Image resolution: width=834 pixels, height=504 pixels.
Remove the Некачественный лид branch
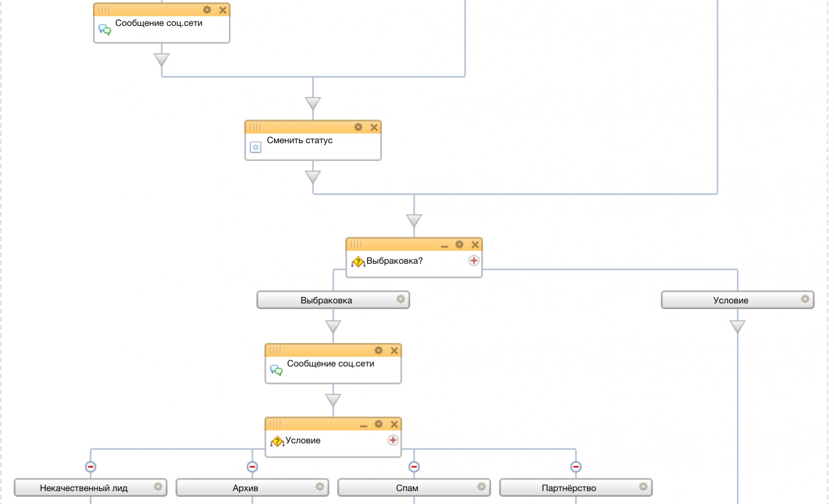tap(91, 467)
